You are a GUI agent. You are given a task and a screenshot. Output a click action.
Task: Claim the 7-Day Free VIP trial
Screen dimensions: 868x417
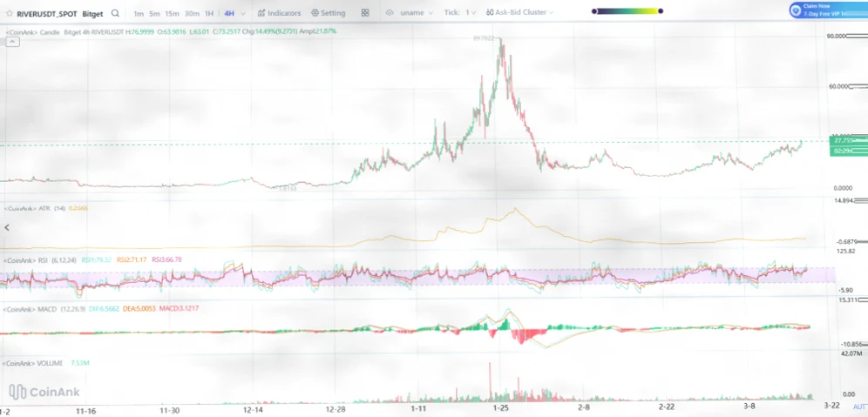[828, 10]
